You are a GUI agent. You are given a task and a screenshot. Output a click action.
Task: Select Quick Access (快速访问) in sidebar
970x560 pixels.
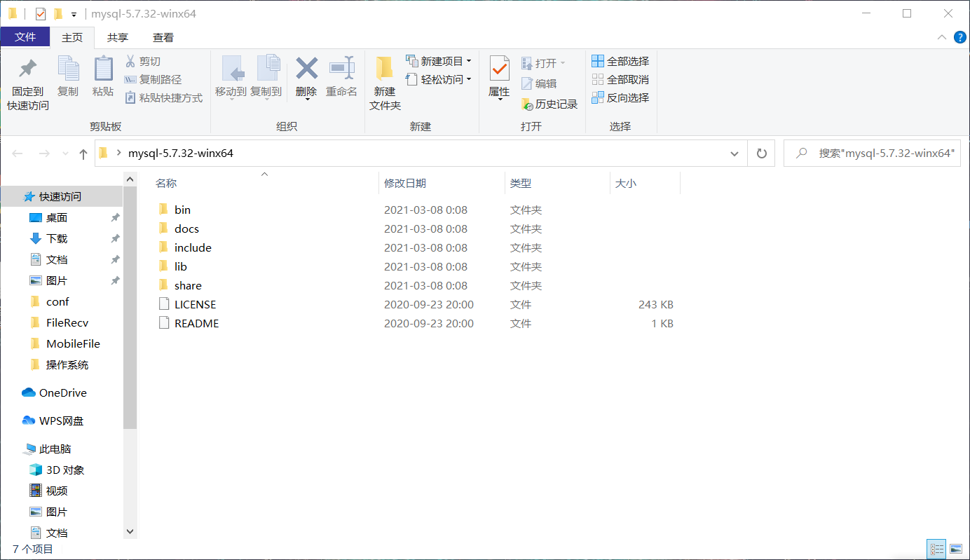(61, 196)
